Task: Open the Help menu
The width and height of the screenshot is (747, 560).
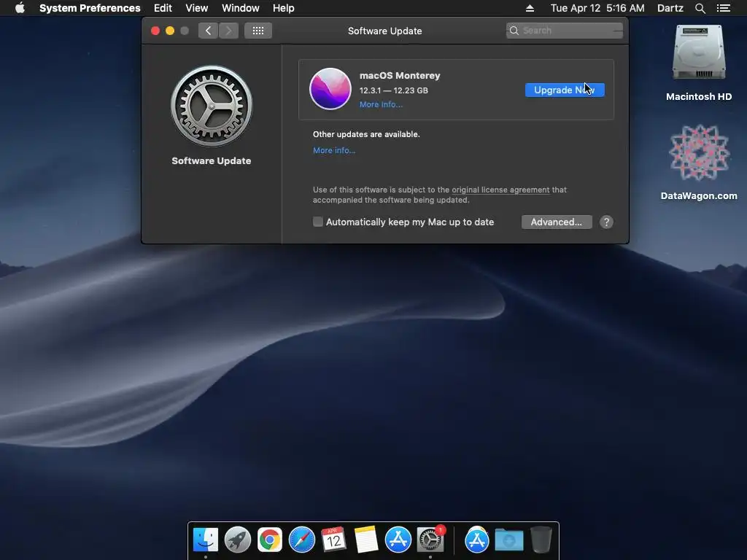Action: (283, 8)
